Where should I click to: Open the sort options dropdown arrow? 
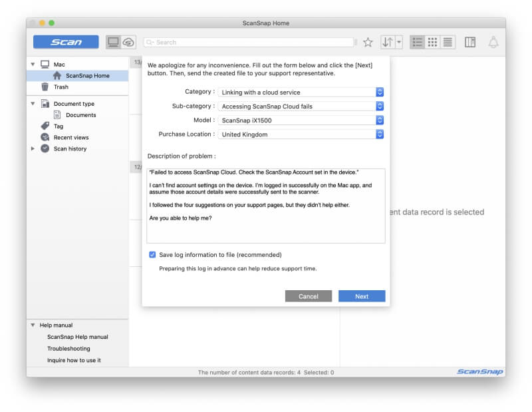399,42
